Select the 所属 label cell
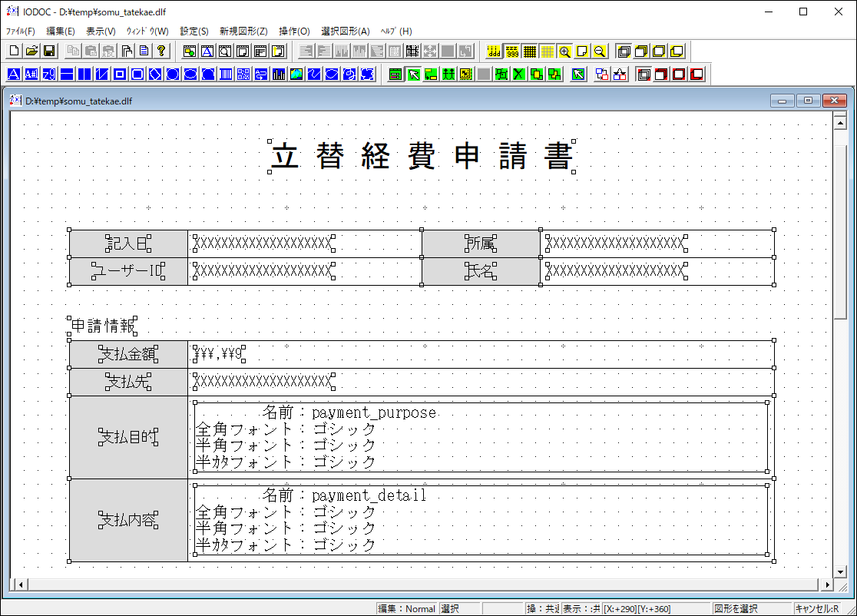 [x=481, y=243]
